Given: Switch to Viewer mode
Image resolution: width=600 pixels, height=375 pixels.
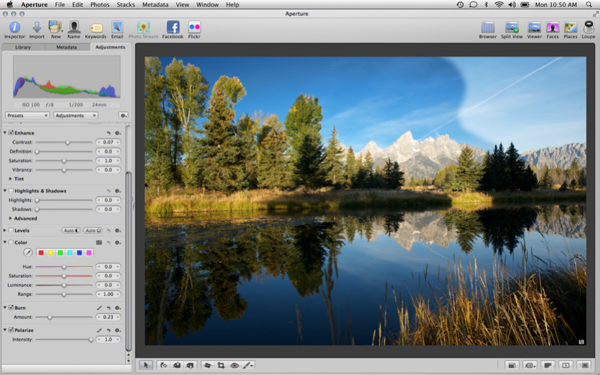Looking at the screenshot, I should pyautogui.click(x=534, y=30).
